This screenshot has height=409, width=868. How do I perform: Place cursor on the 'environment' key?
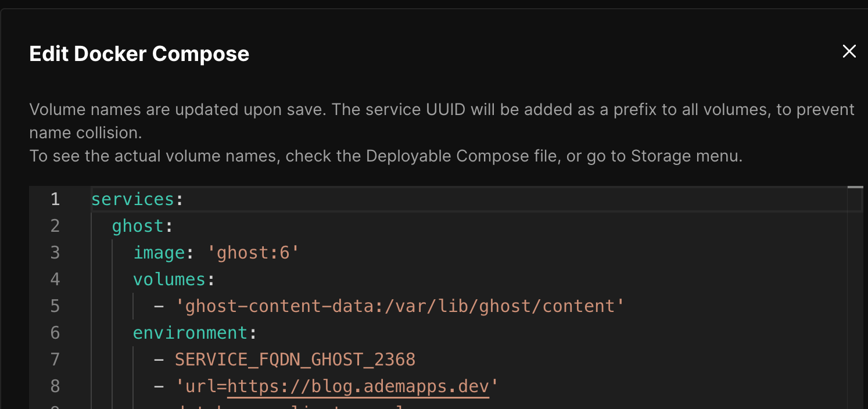tap(190, 333)
